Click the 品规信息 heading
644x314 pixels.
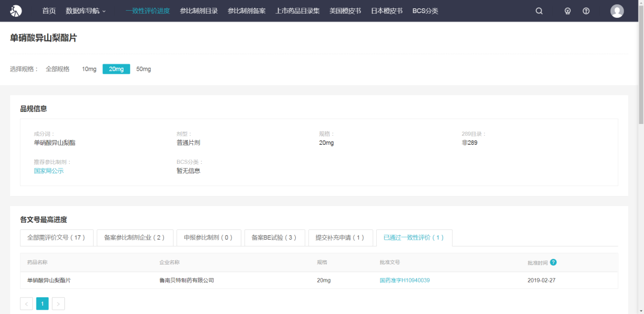[33, 109]
